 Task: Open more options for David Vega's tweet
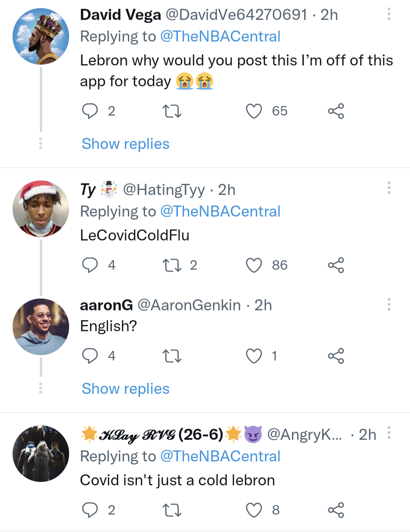click(389, 14)
